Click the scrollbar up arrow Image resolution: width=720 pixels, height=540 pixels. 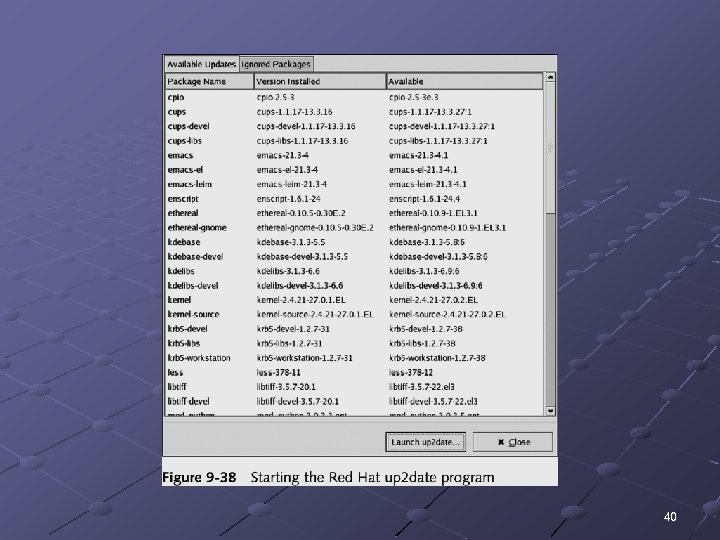pos(550,77)
